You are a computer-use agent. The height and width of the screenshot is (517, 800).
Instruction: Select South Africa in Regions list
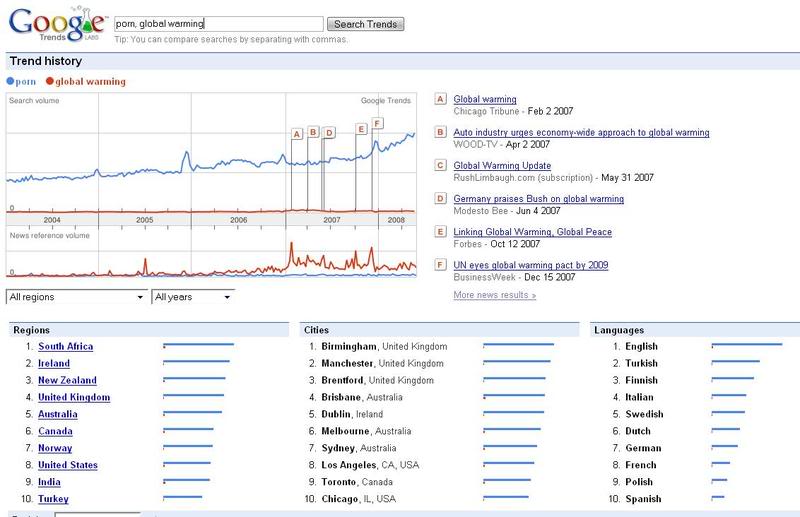coord(65,347)
